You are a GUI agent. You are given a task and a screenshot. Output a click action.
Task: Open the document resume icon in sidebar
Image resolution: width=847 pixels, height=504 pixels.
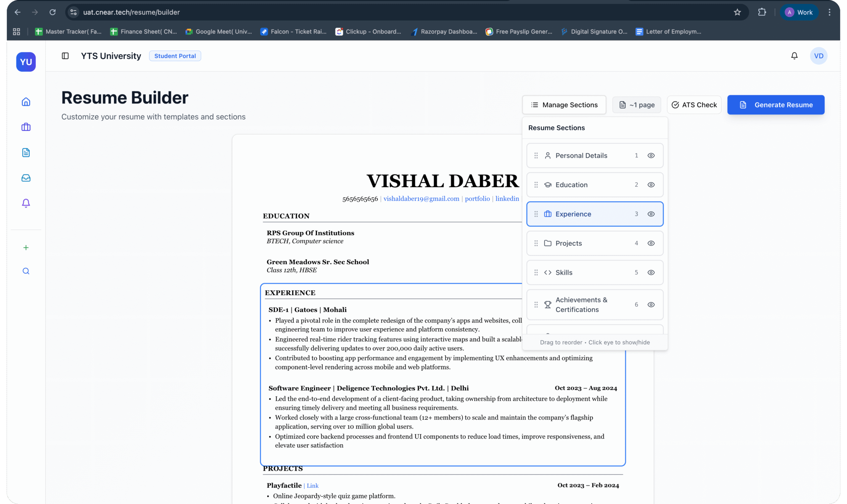tap(26, 152)
